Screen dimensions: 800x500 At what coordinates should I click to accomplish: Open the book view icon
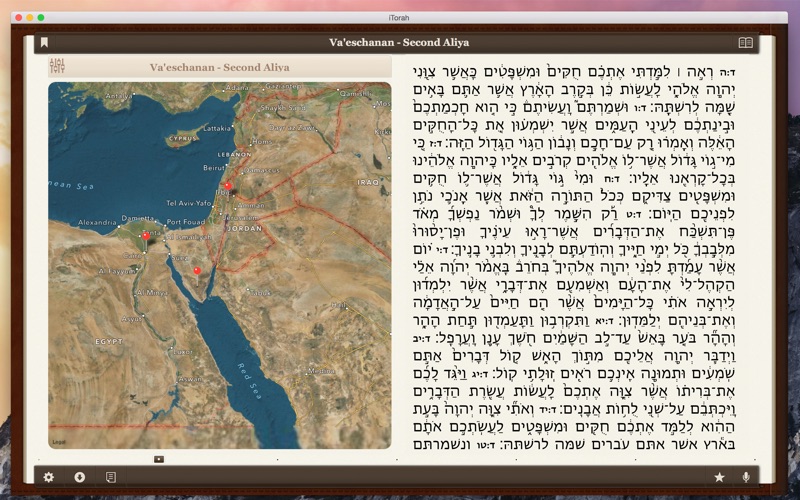pyautogui.click(x=745, y=42)
